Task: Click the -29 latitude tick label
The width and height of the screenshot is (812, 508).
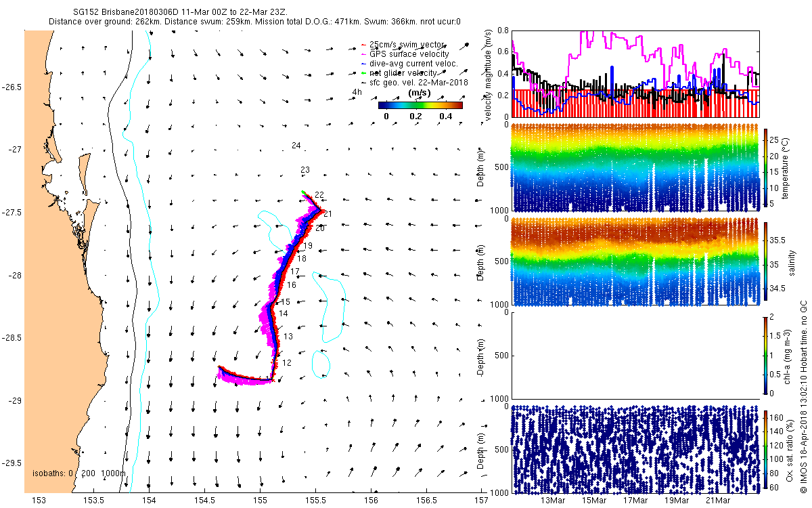Action: click(x=14, y=401)
